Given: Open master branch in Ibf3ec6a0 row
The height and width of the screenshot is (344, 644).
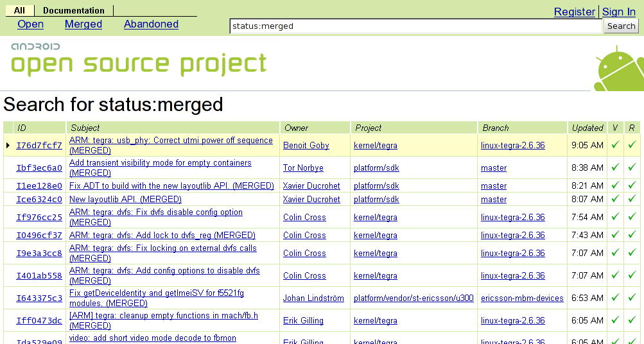Looking at the screenshot, I should click(494, 168).
